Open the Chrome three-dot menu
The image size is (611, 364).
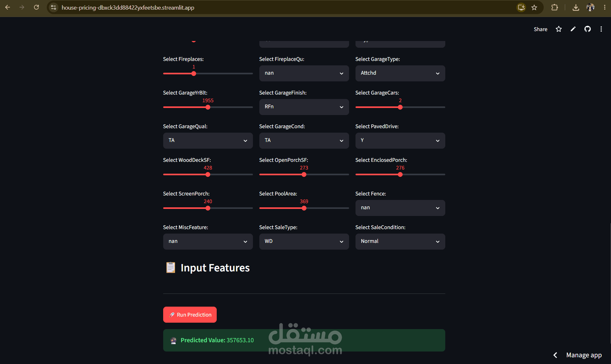pyautogui.click(x=605, y=7)
